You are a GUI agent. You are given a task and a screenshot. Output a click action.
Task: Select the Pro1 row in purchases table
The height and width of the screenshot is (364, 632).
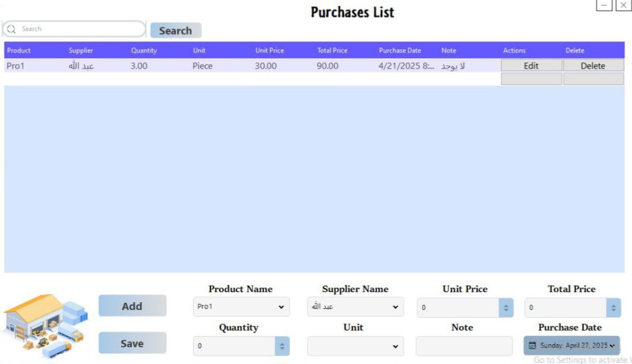click(252, 66)
